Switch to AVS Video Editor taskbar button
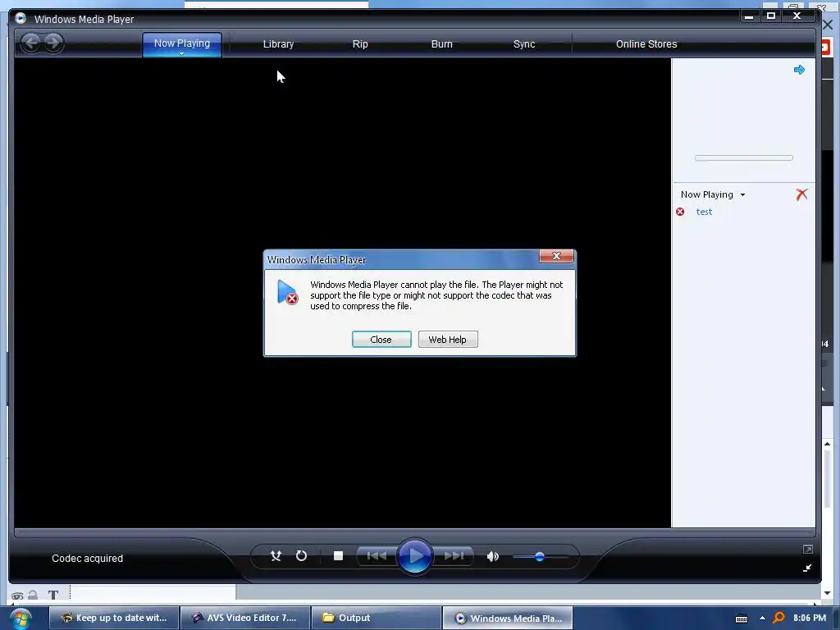Screen dimensions: 840x630 [245, 618]
